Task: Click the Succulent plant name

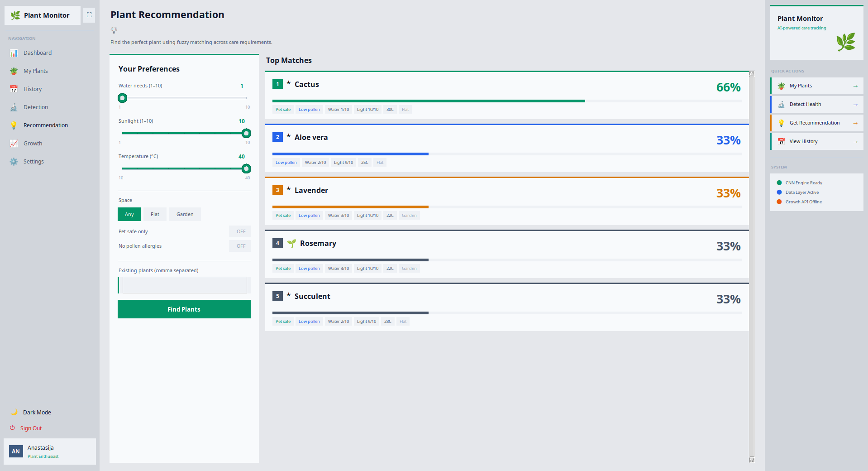Action: (x=312, y=296)
